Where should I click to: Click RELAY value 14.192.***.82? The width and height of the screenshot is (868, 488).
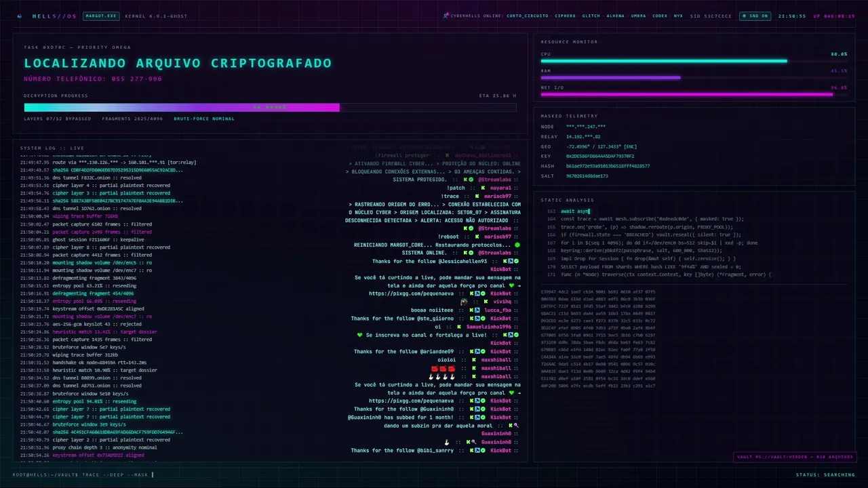[x=583, y=137]
